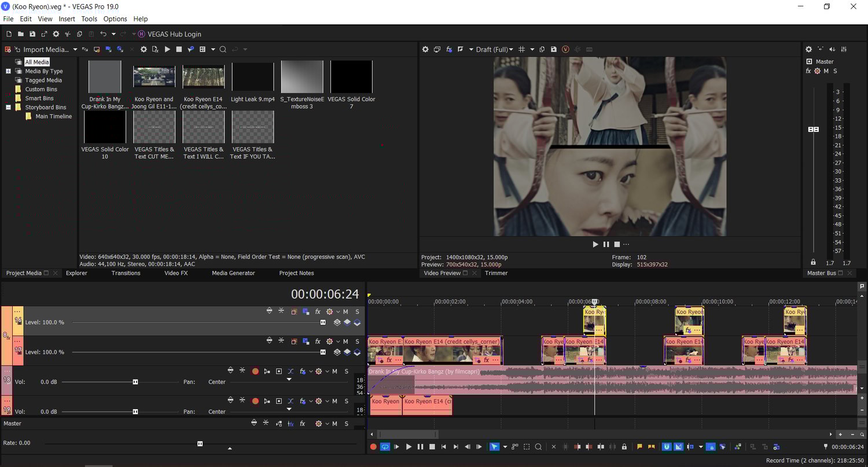Open the Options menu

coord(115,19)
